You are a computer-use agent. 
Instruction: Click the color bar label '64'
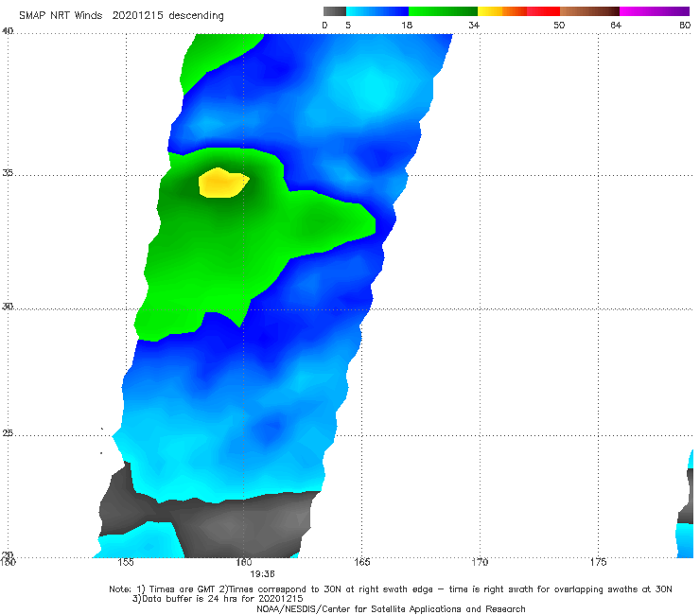tap(616, 25)
